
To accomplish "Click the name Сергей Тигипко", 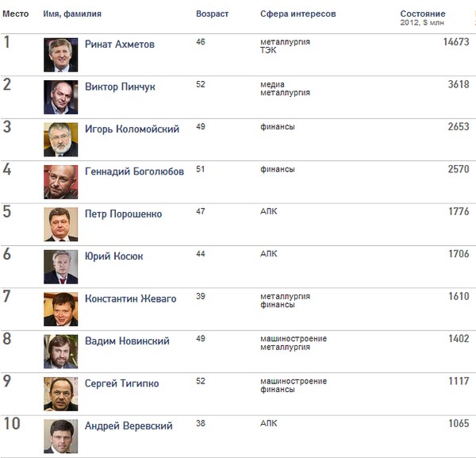I will tap(121, 383).
